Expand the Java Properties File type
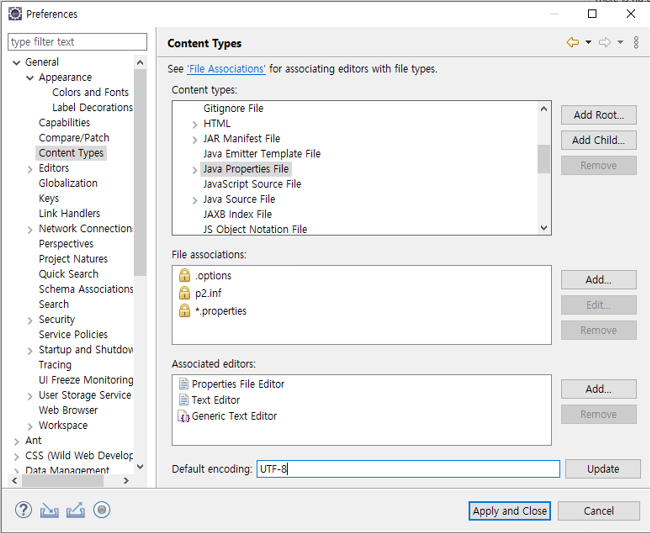Screen dimensions: 650x533 tap(194, 170)
